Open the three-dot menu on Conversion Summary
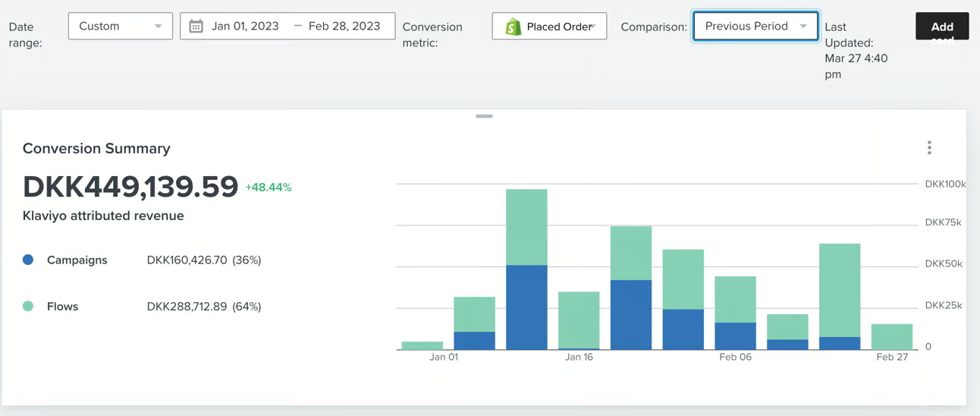980x416 pixels. click(929, 148)
